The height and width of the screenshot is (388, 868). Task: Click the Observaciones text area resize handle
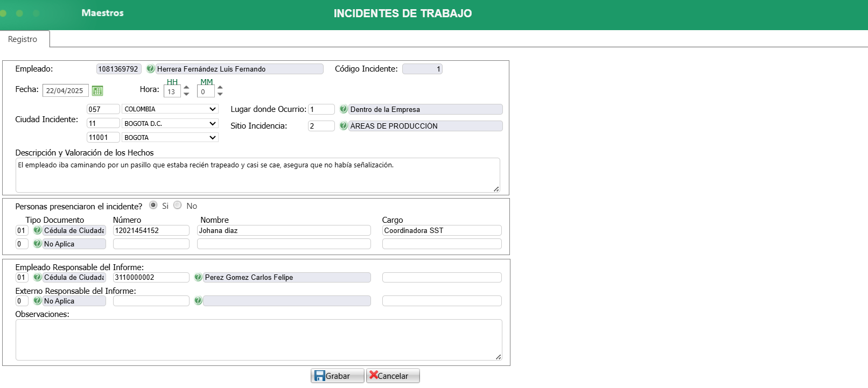pyautogui.click(x=499, y=357)
